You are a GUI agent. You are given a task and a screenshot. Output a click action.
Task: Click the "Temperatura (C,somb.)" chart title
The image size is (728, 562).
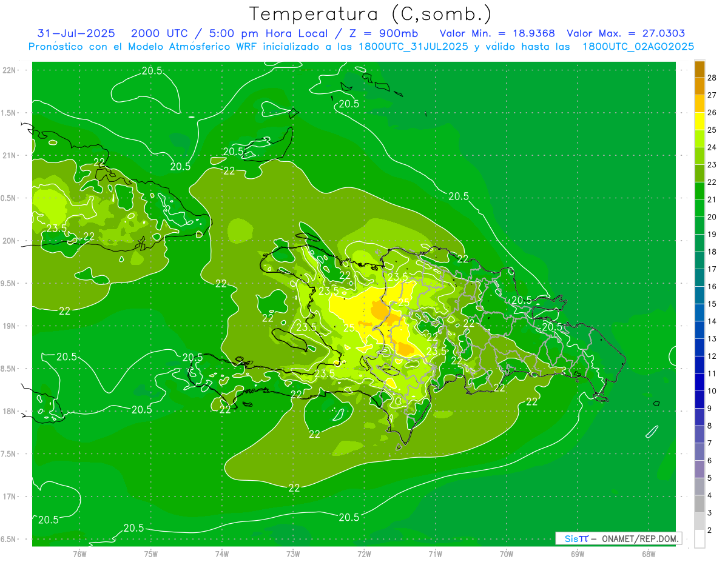[x=370, y=14]
